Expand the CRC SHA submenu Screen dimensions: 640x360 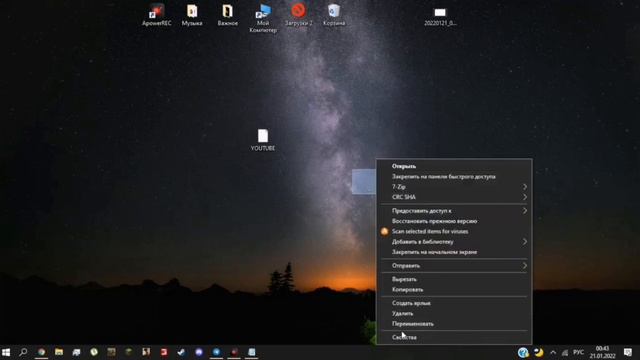454,197
